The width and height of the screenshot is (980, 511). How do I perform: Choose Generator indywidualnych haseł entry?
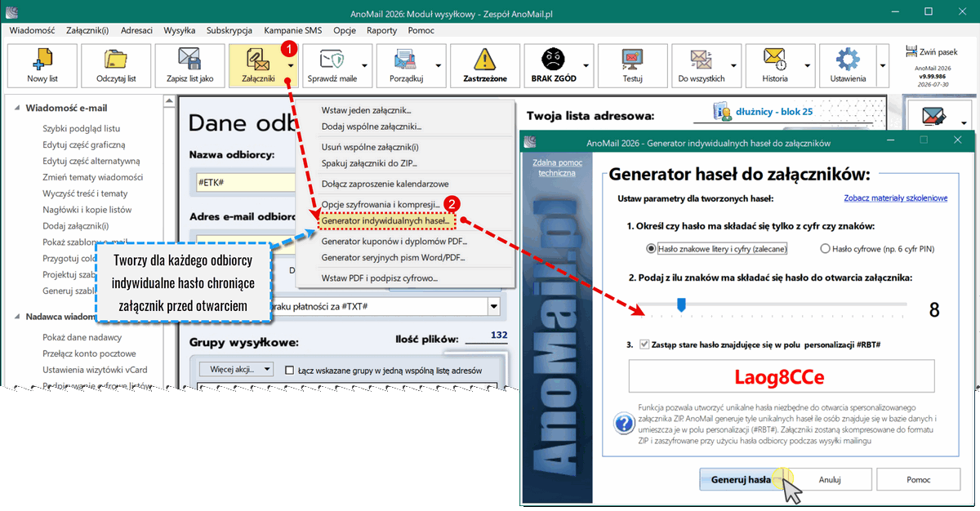384,221
